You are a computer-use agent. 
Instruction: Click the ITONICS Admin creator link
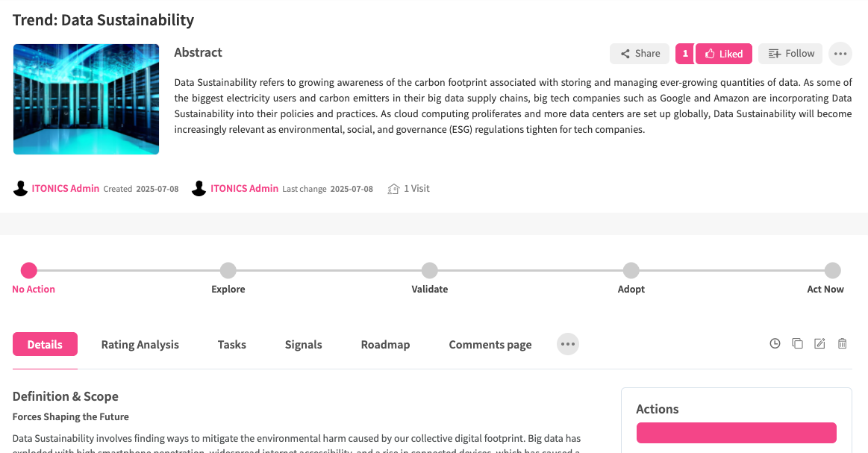coord(65,189)
